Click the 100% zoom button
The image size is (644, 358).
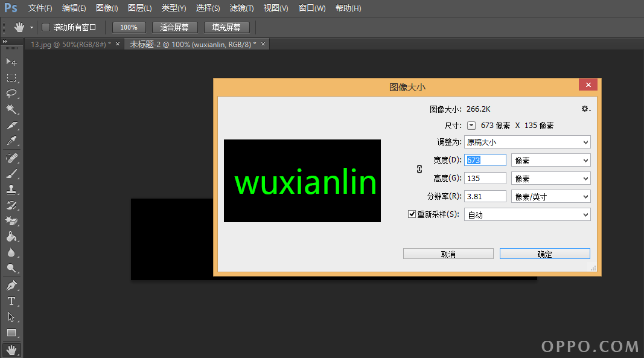(129, 28)
